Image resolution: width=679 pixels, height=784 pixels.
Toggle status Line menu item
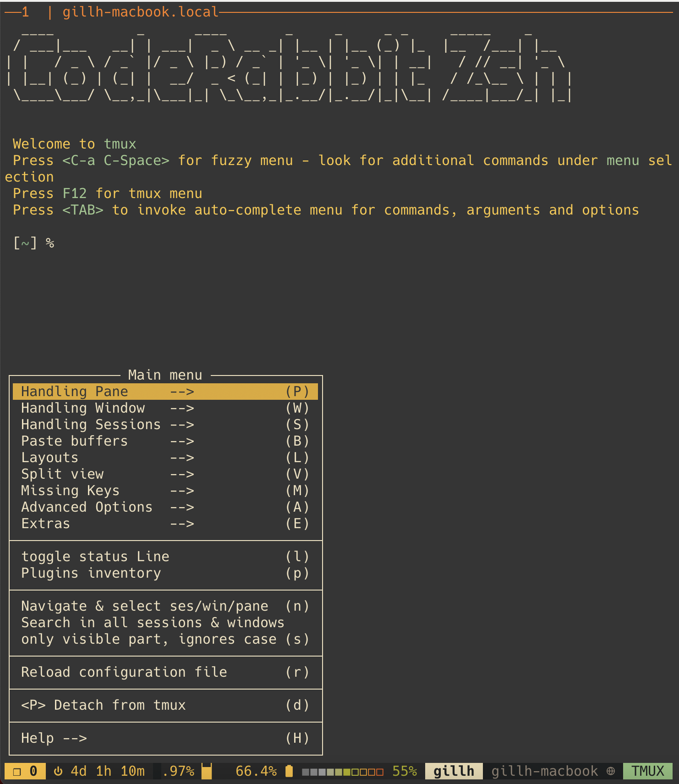pos(165,557)
